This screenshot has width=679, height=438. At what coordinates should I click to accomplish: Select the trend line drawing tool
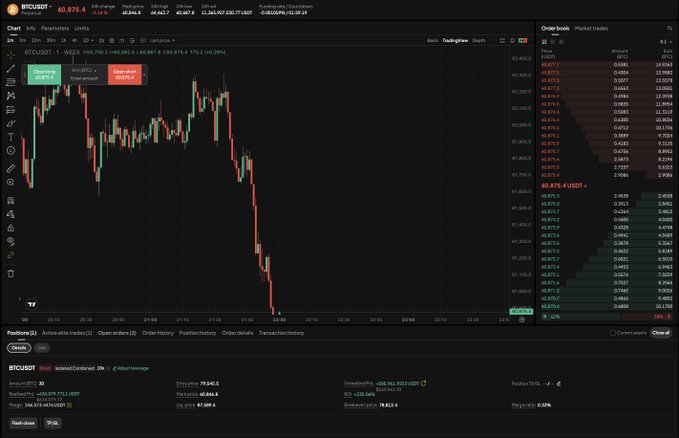pos(11,68)
